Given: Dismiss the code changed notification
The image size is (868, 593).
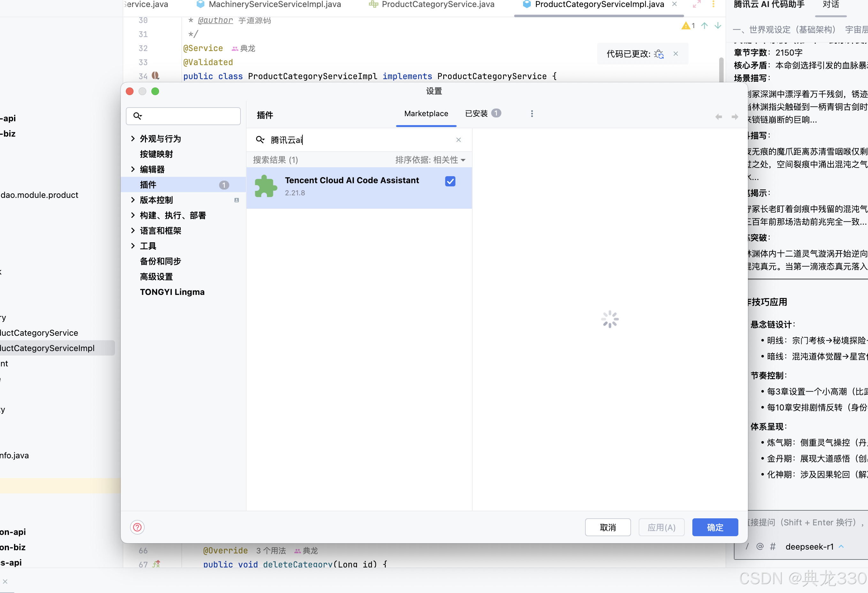Looking at the screenshot, I should tap(676, 54).
